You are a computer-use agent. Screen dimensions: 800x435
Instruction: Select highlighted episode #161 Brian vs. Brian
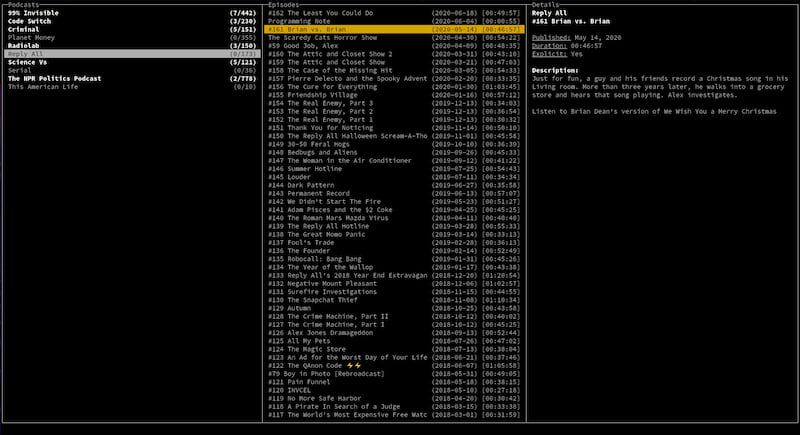394,29
